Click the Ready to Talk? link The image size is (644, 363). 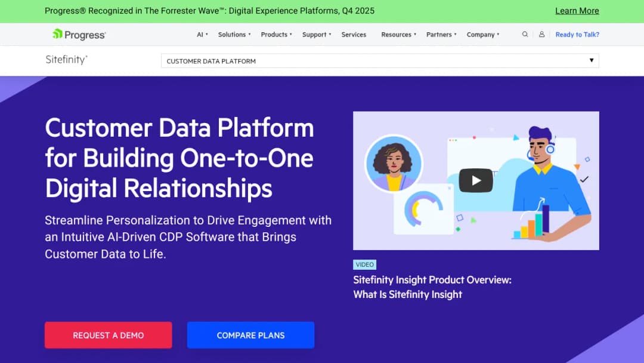[x=577, y=35]
